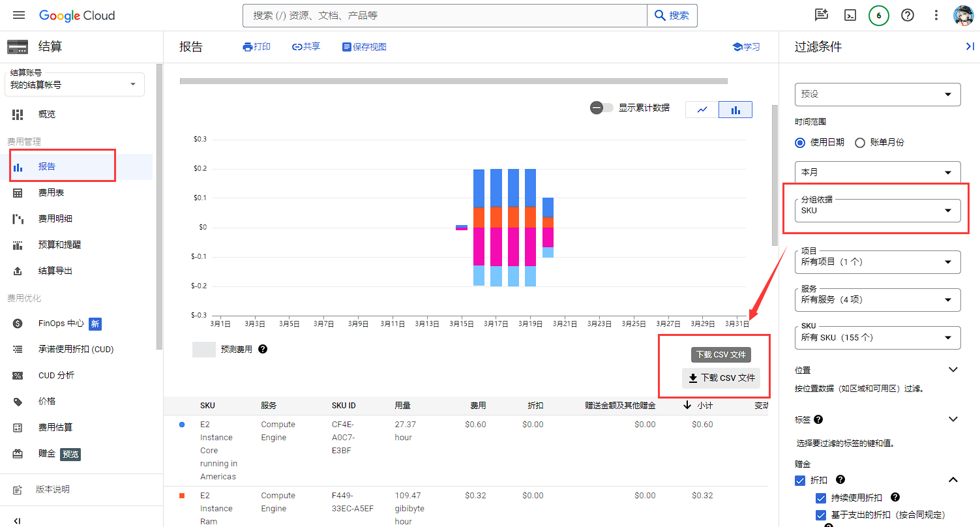Open the 学习 learn link
This screenshot has width=980, height=527.
tap(746, 47)
